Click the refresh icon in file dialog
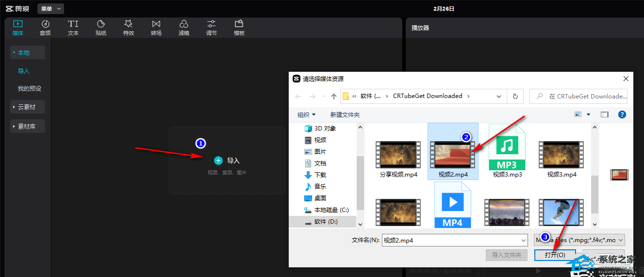644x277 pixels. click(515, 96)
